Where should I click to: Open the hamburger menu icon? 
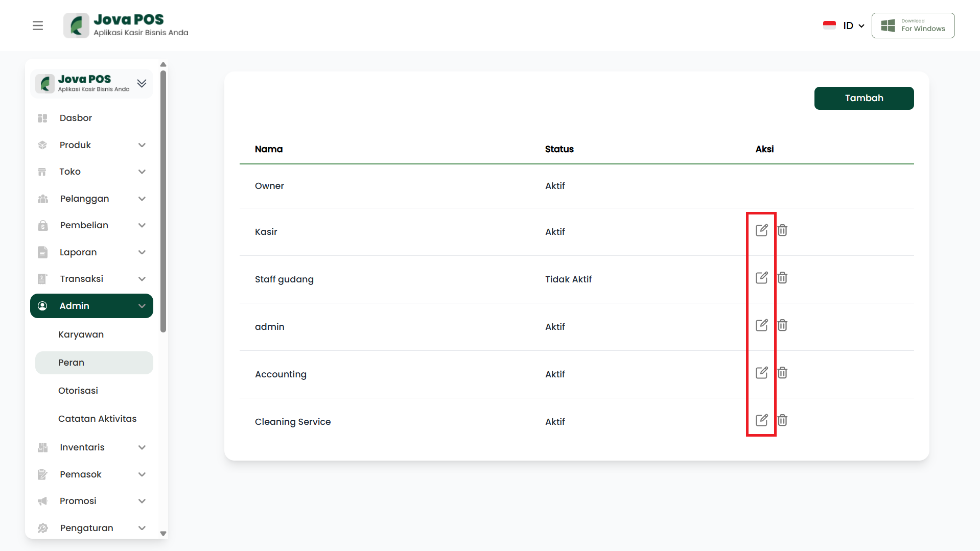(x=38, y=26)
